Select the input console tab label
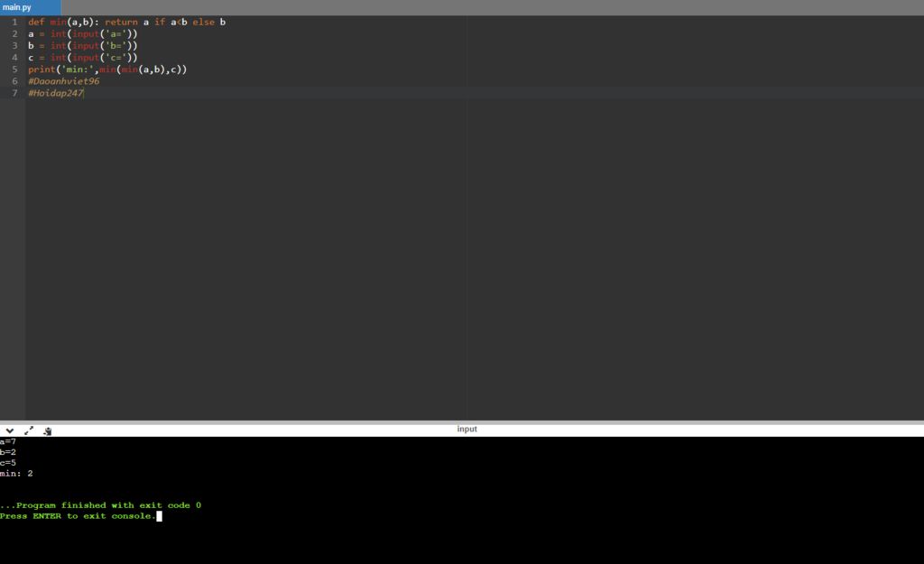924x564 pixels. 467,429
